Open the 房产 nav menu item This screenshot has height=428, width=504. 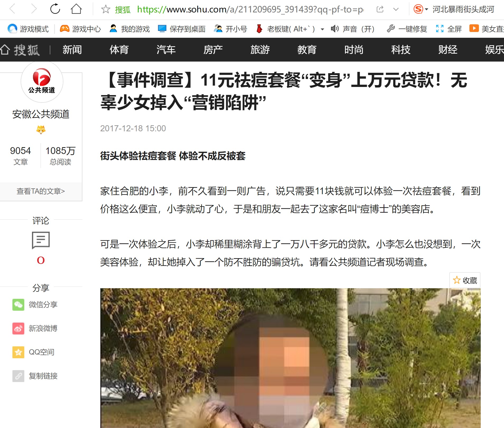pyautogui.click(x=213, y=50)
